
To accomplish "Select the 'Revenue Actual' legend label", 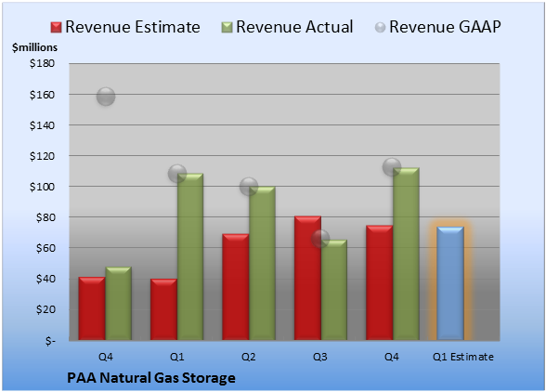I will pos(294,27).
